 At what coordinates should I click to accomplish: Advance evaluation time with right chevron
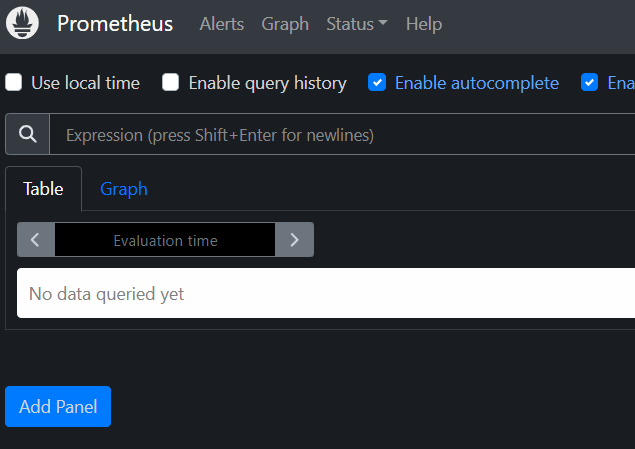(x=294, y=240)
